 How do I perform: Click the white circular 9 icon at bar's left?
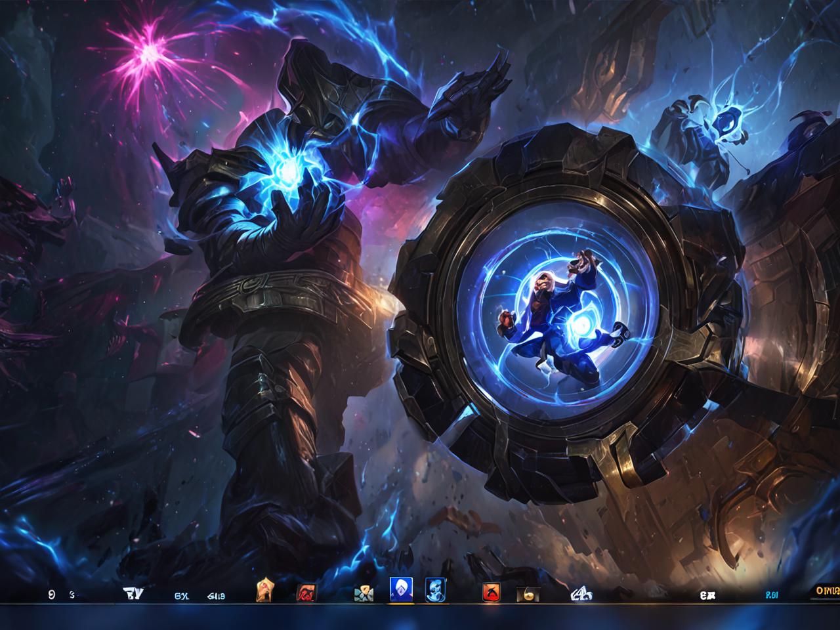point(51,595)
